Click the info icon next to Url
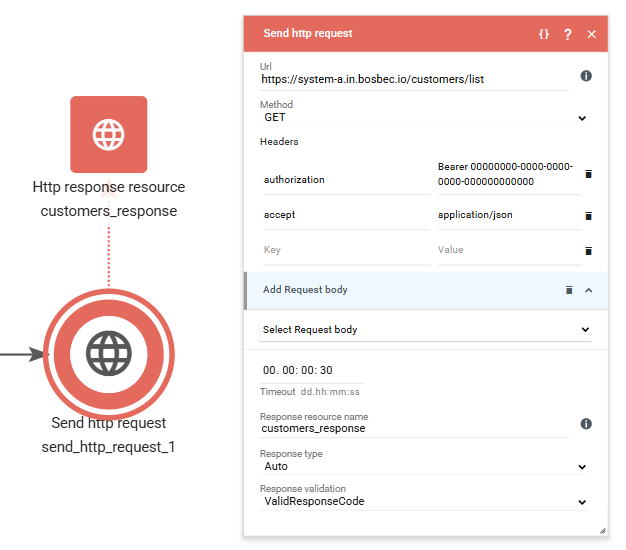 586,76
